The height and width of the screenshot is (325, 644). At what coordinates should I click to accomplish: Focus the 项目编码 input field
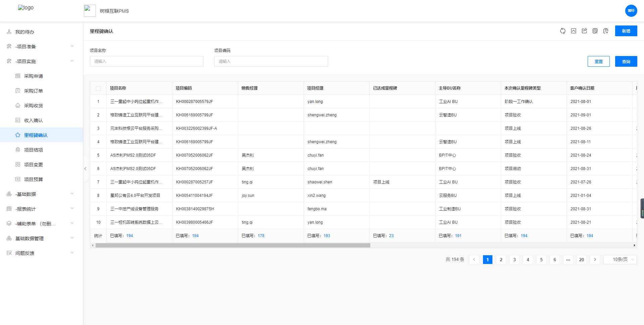(x=271, y=61)
